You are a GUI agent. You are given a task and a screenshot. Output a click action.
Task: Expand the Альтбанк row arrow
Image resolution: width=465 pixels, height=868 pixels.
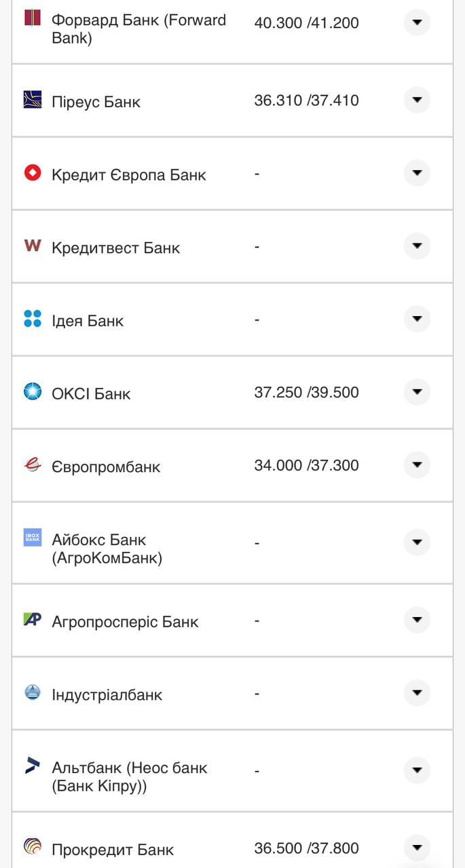(417, 770)
